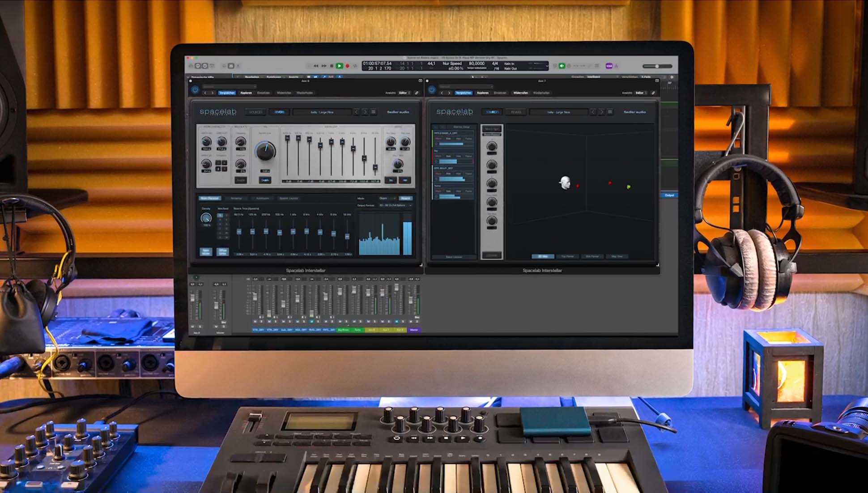Viewport: 868px width, 493px height.
Task: Click the chain-link icon in the Aux 6 plugin header
Action: [x=417, y=93]
